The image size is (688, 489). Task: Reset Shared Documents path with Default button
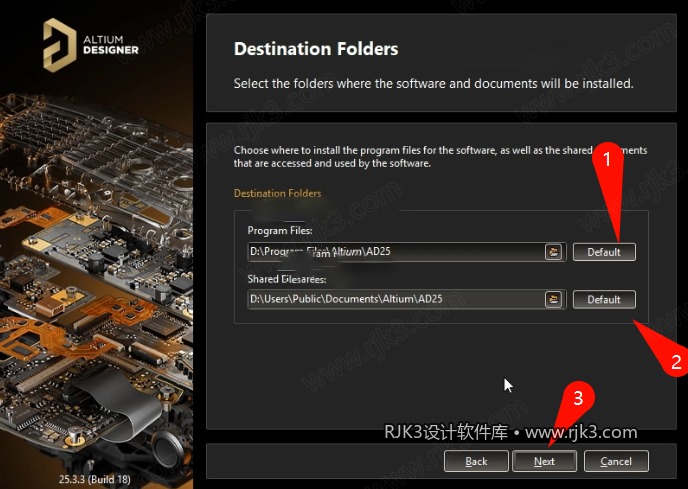tap(604, 299)
